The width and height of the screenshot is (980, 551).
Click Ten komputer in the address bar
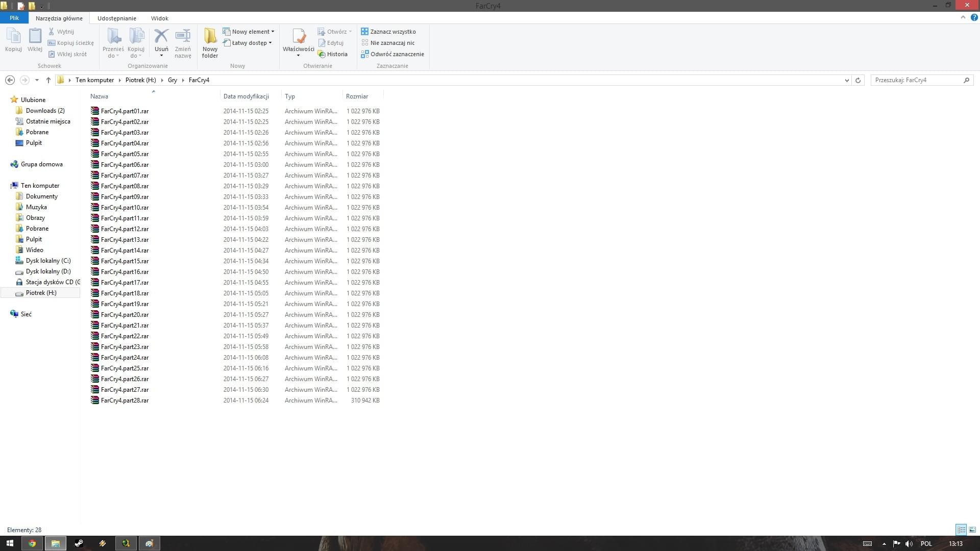pos(94,80)
